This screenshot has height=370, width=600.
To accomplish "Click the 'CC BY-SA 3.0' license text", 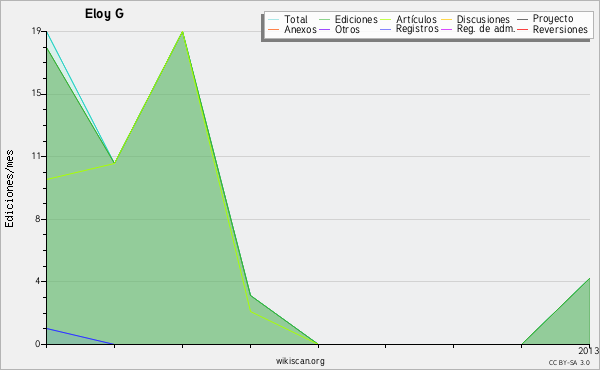I will click(x=569, y=362).
